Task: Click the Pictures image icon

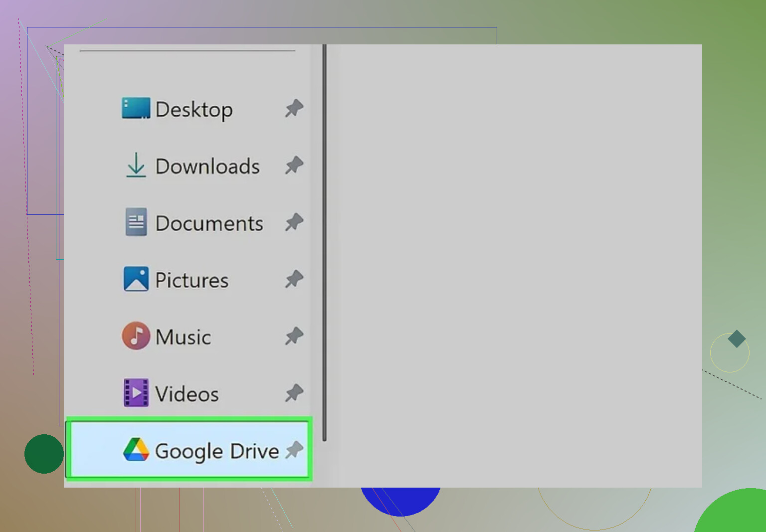Action: [x=136, y=279]
